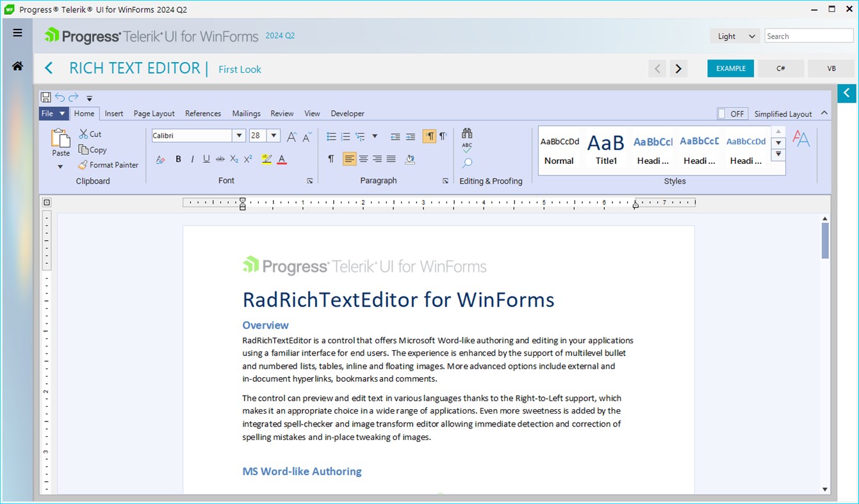Image resolution: width=859 pixels, height=504 pixels.
Task: Toggle Simplified Layout switch
Action: [x=732, y=113]
